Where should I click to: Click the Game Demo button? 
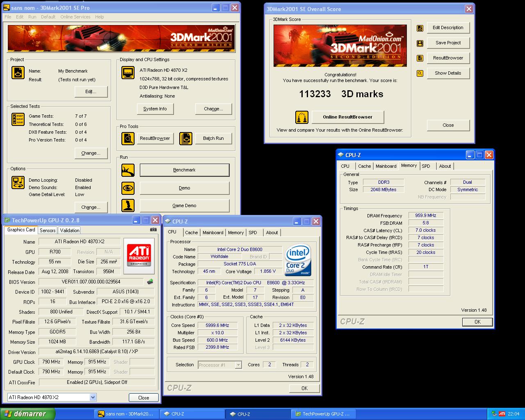point(185,206)
